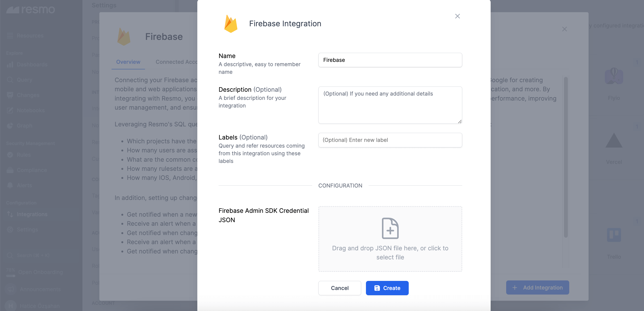Click the Name input field

click(x=390, y=60)
